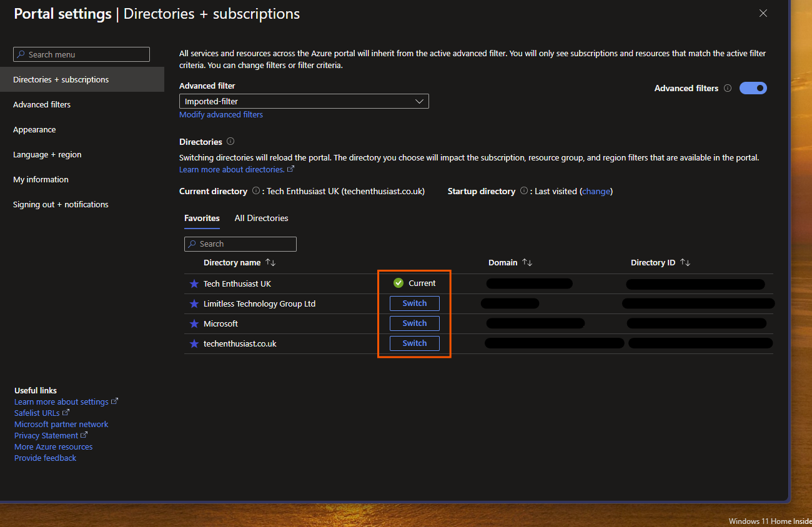Viewport: 812px width, 527px height.
Task: Open More Azure resources link
Action: coord(53,447)
